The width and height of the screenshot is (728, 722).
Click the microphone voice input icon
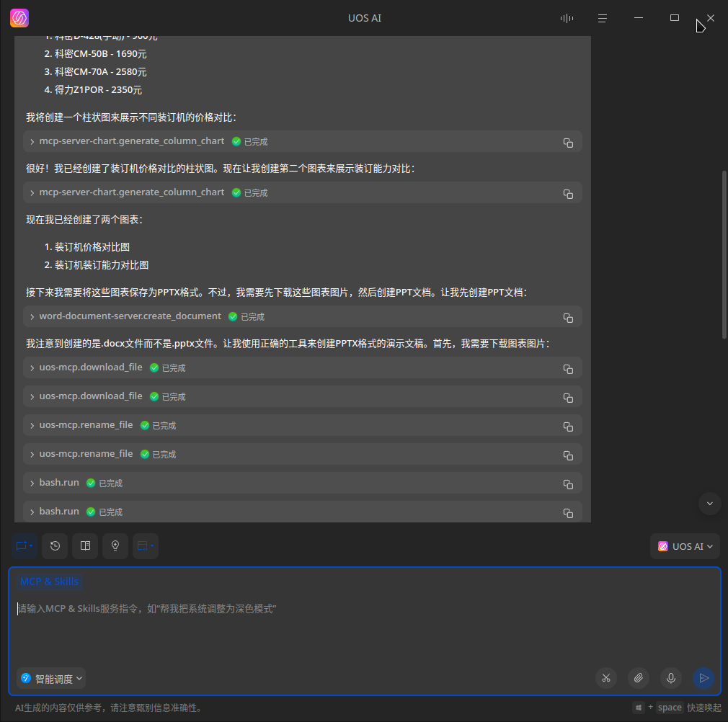pyautogui.click(x=671, y=678)
